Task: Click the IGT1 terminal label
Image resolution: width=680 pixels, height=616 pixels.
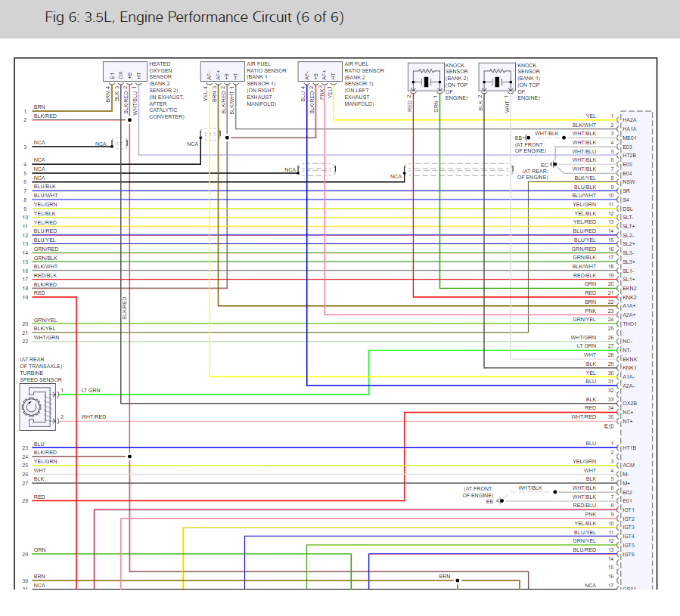Action: pyautogui.click(x=628, y=510)
